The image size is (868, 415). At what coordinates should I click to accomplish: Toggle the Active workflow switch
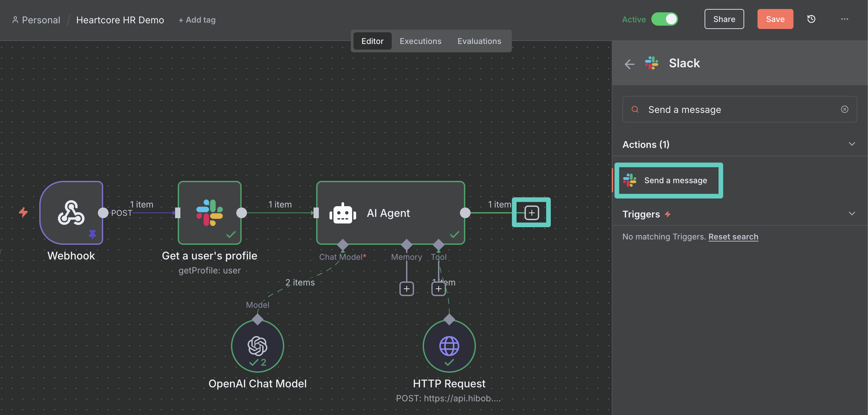point(664,19)
